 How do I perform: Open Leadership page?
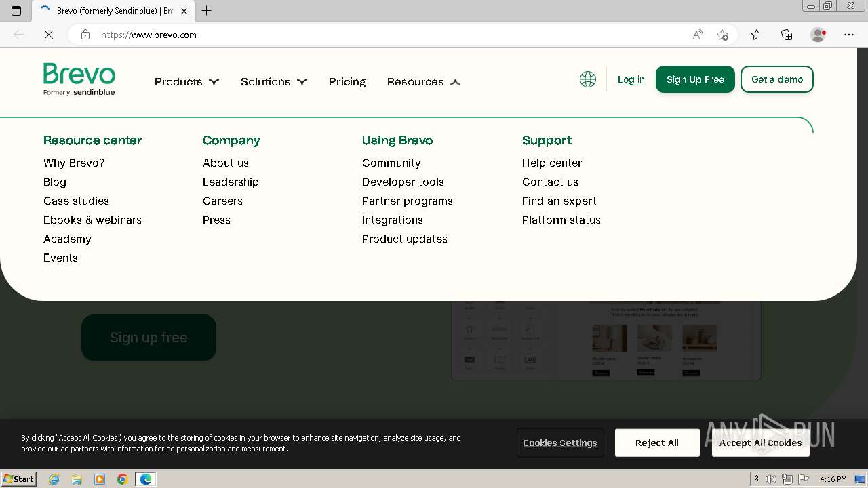click(231, 182)
